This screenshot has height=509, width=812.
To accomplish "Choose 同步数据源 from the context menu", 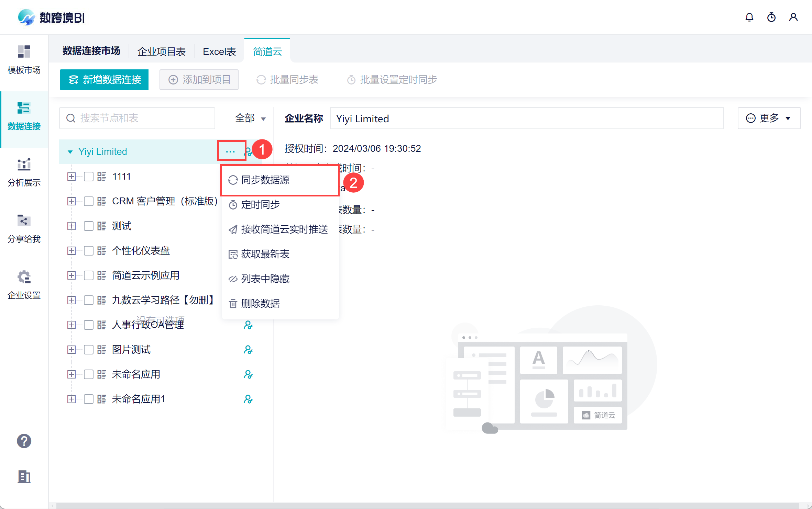I will tap(265, 180).
